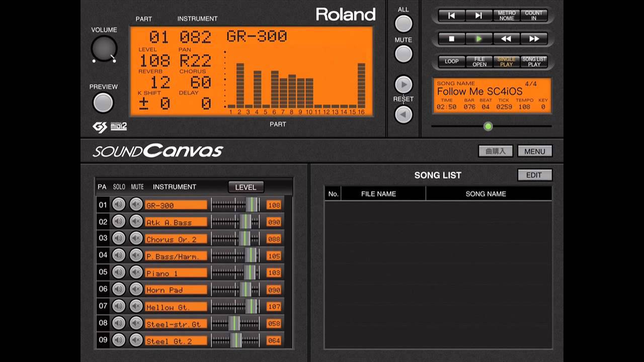Image resolution: width=644 pixels, height=362 pixels.
Task: Solo part 05 Piano 1
Action: (119, 273)
